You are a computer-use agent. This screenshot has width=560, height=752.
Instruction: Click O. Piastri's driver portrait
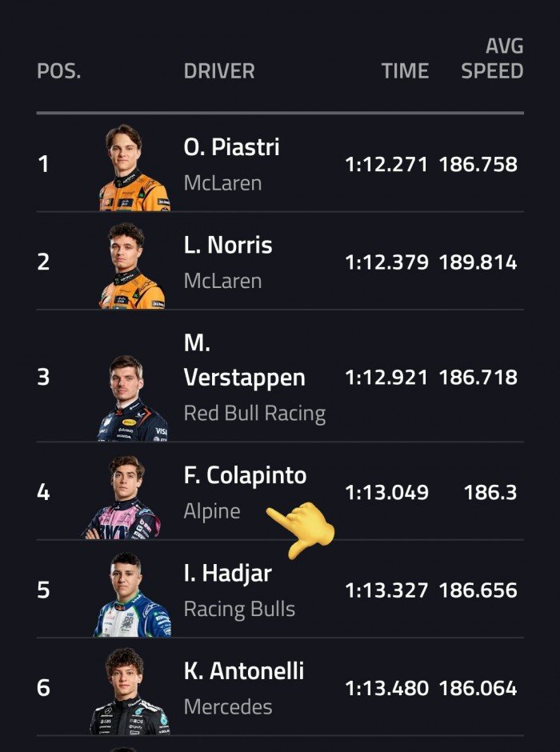[133, 168]
